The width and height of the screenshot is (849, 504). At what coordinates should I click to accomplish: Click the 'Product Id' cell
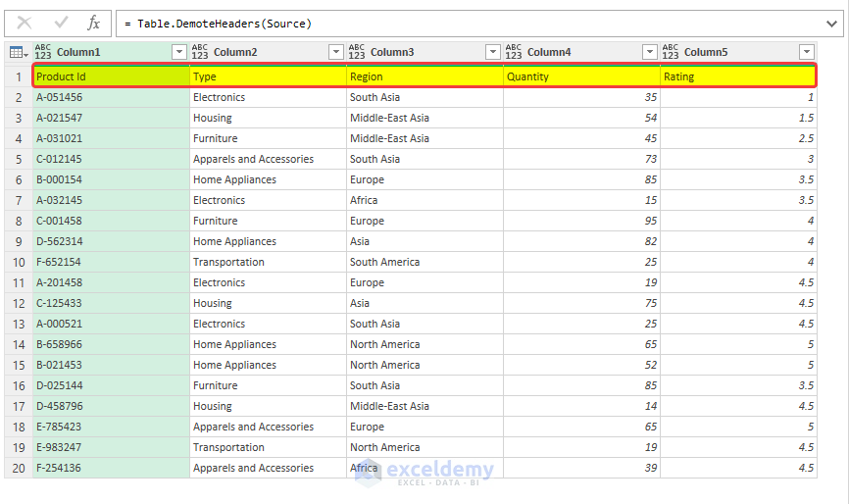(x=111, y=76)
